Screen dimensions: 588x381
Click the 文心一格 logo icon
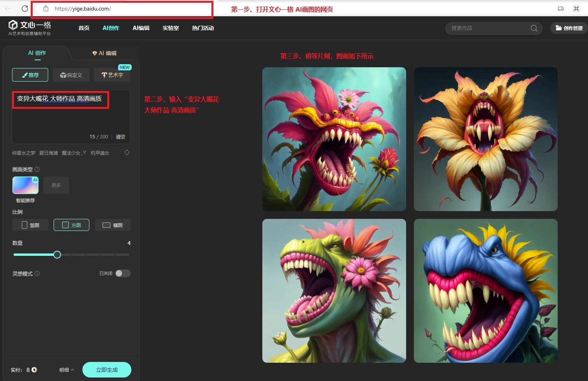pos(13,25)
